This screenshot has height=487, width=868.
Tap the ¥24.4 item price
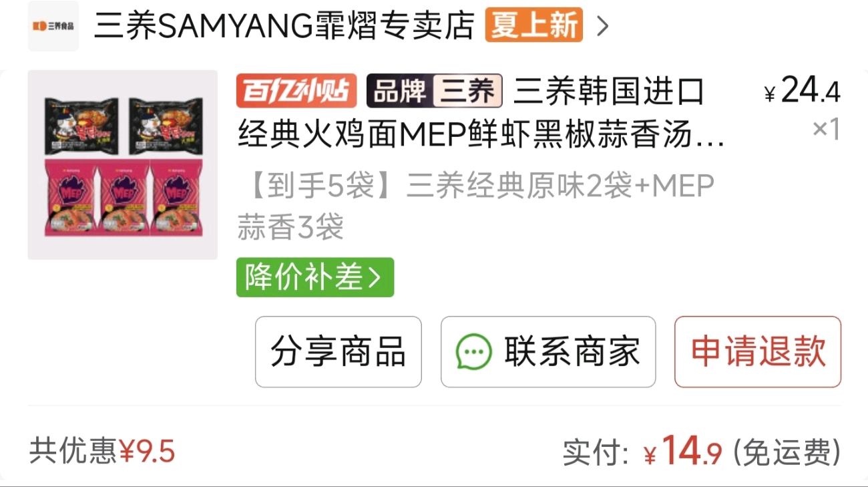(802, 90)
